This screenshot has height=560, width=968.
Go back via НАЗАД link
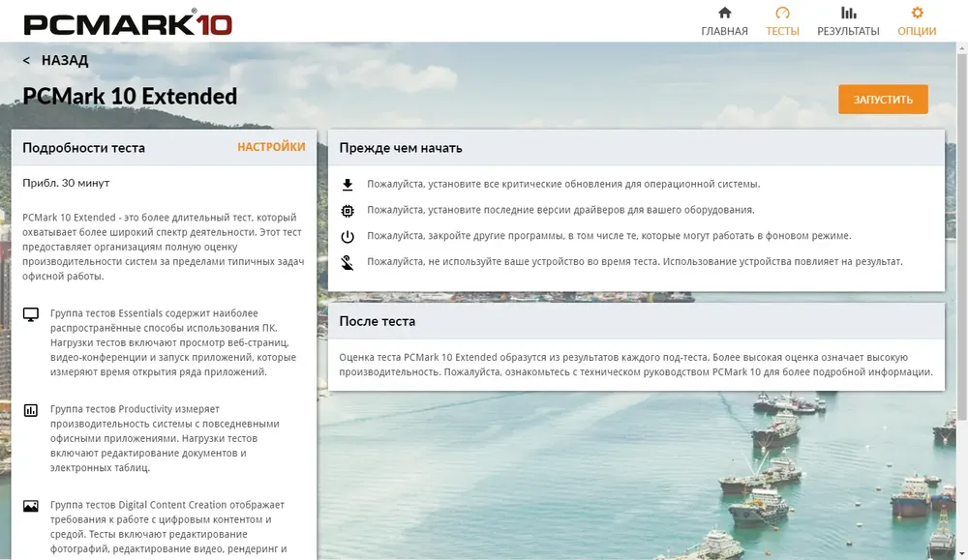[x=65, y=60]
